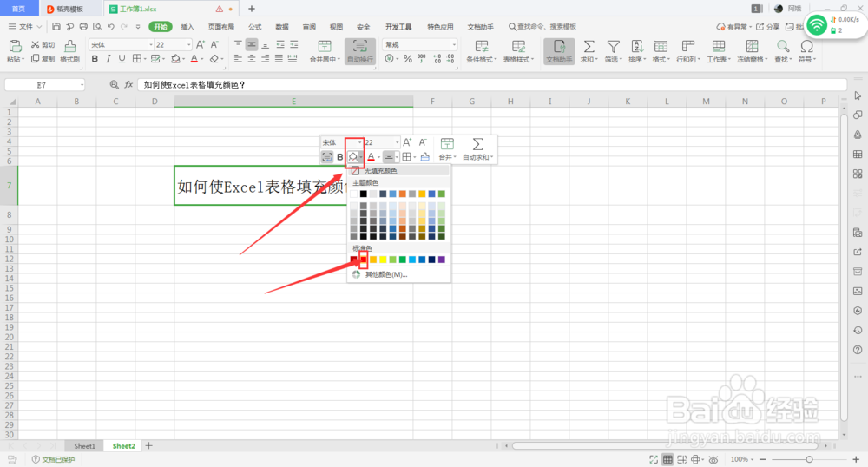The width and height of the screenshot is (868, 467).
Task: Click the 筛选 Filter funnel icon
Action: (x=613, y=47)
